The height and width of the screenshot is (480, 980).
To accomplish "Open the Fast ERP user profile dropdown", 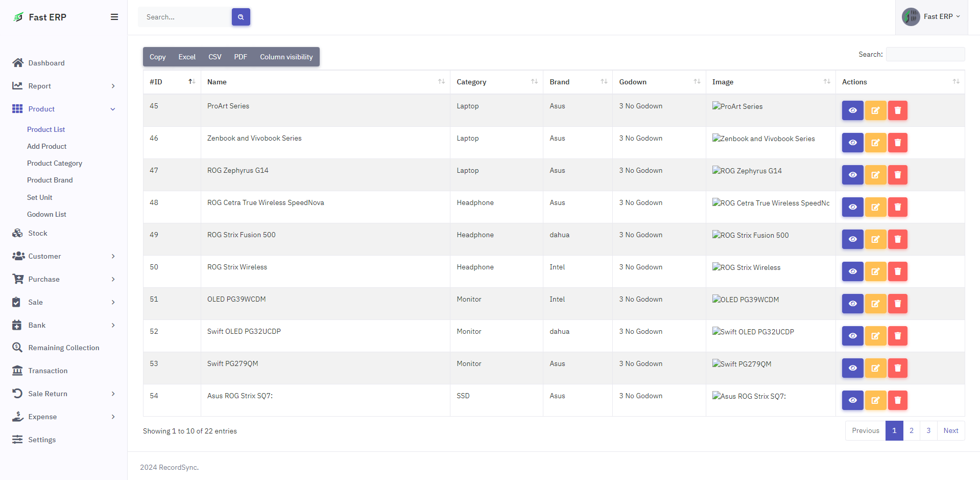I will pos(931,17).
